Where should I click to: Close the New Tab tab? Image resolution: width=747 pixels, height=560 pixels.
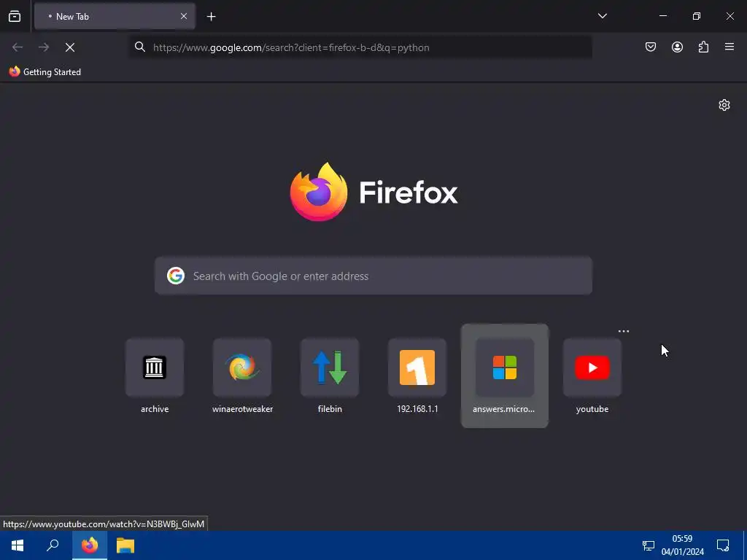click(x=183, y=17)
